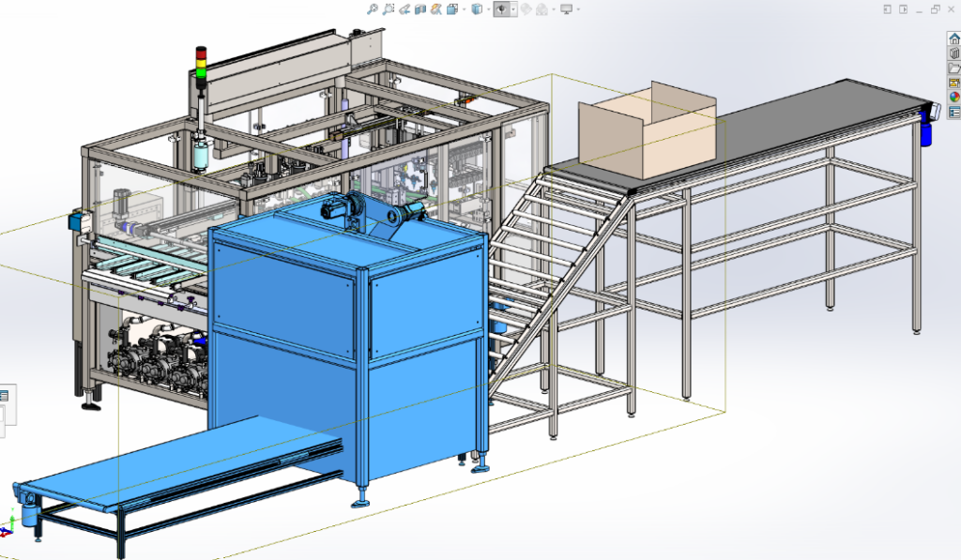This screenshot has width=961, height=560.
Task: Open SOLIDWORKS Resources home tab
Action: click(954, 38)
